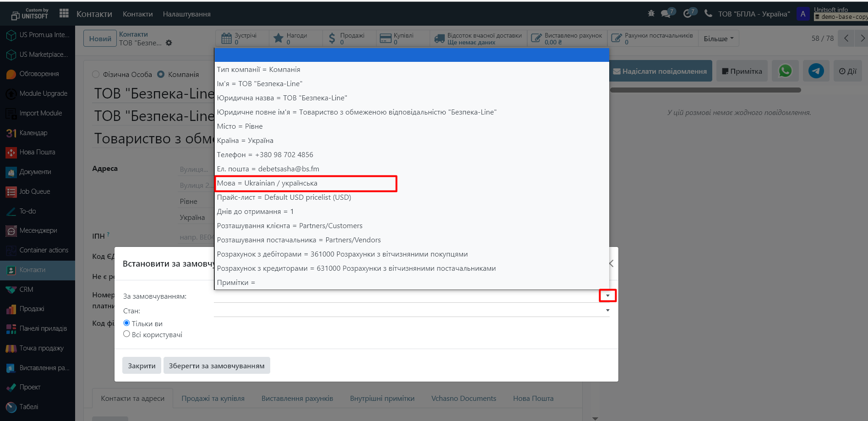Expand the 'За замовчуванням' dropdown arrow
This screenshot has width=868, height=421.
point(607,295)
